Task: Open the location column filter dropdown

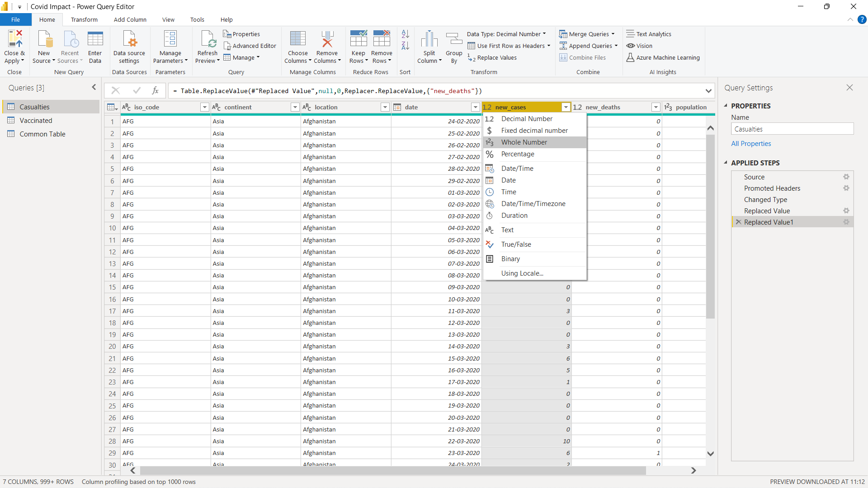Action: 385,107
